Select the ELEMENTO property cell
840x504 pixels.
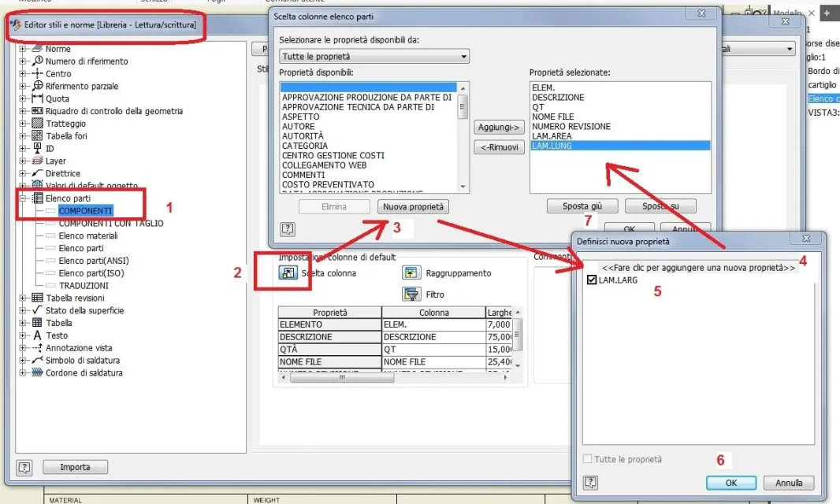(329, 324)
